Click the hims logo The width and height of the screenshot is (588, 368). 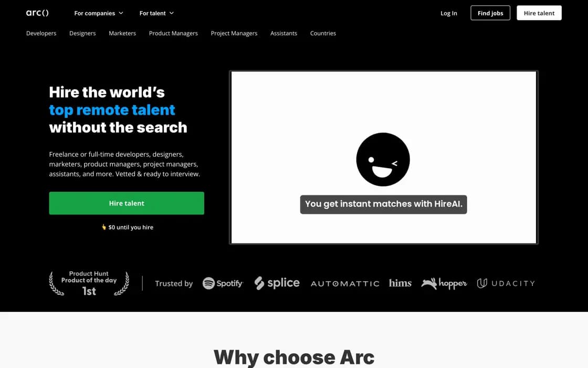click(400, 283)
